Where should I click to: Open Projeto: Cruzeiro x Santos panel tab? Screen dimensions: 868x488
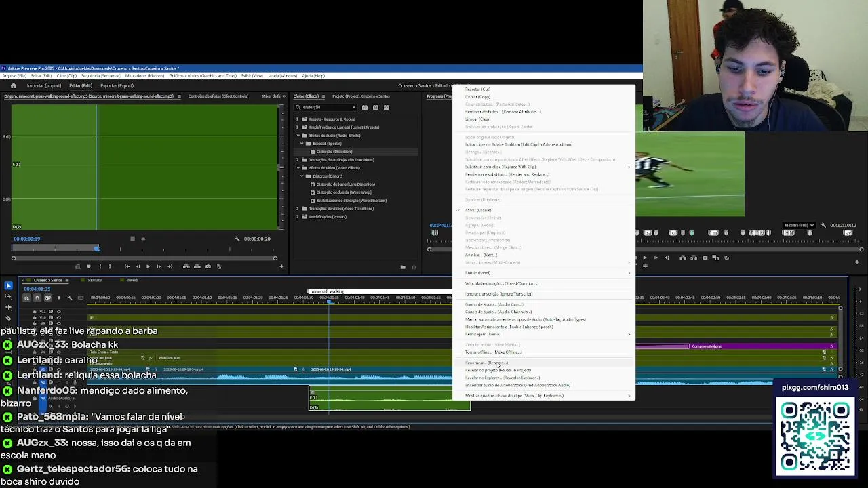pyautogui.click(x=361, y=96)
